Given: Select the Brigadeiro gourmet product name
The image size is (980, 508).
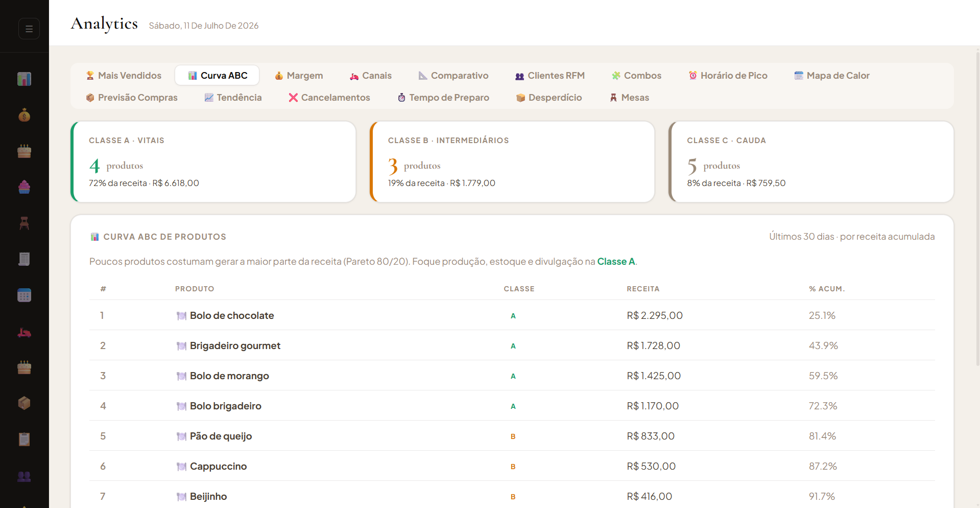Looking at the screenshot, I should (x=235, y=346).
